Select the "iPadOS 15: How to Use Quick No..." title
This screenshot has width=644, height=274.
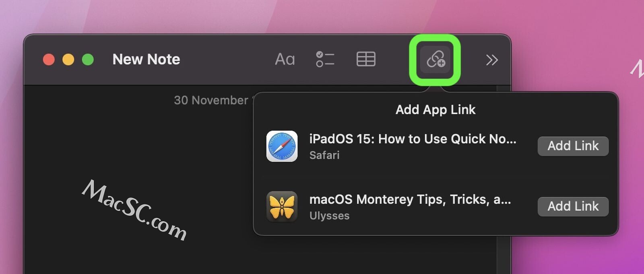(413, 139)
